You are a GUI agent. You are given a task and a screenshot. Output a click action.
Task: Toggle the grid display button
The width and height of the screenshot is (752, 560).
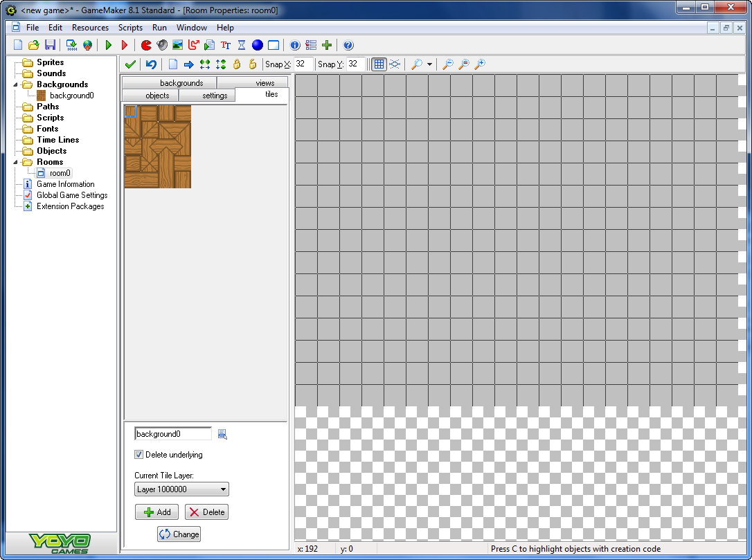coord(379,64)
